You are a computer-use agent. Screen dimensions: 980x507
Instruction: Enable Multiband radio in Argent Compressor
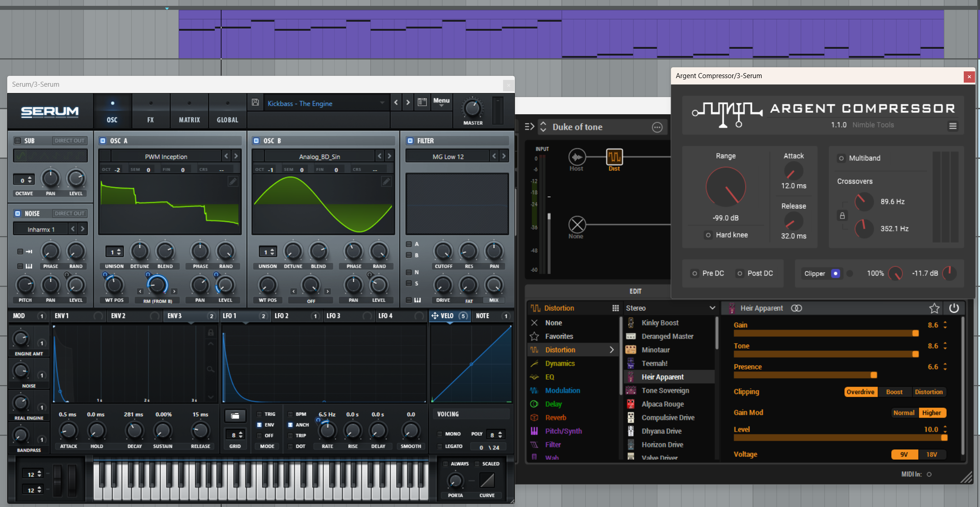[841, 158]
